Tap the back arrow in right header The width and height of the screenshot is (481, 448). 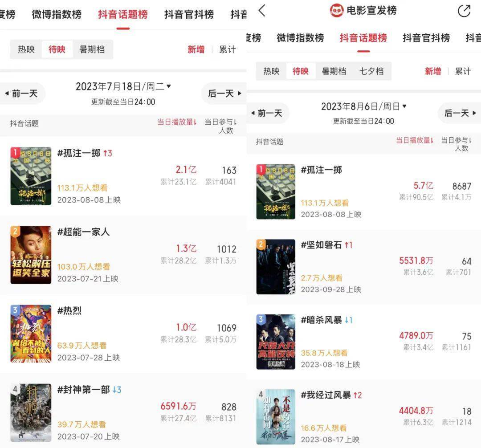[262, 10]
